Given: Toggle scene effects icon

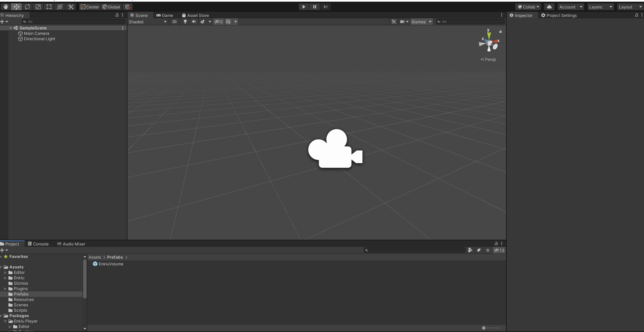Looking at the screenshot, I should click(x=202, y=22).
